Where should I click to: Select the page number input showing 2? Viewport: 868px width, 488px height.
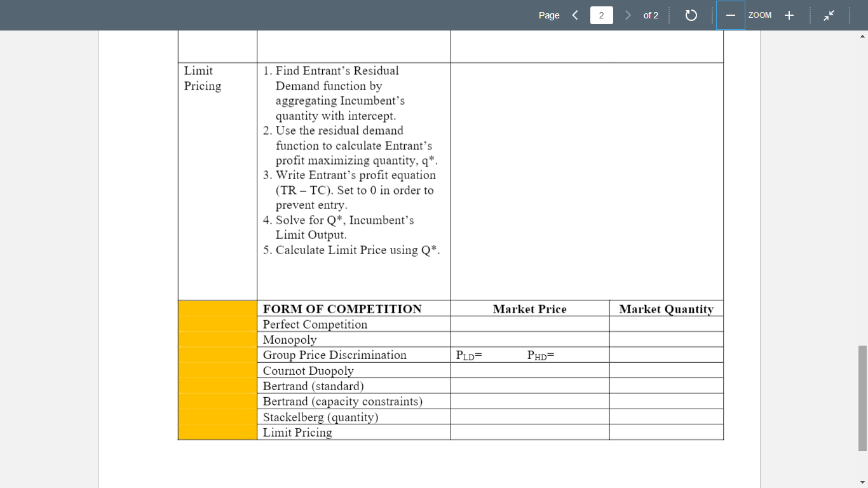pos(601,15)
